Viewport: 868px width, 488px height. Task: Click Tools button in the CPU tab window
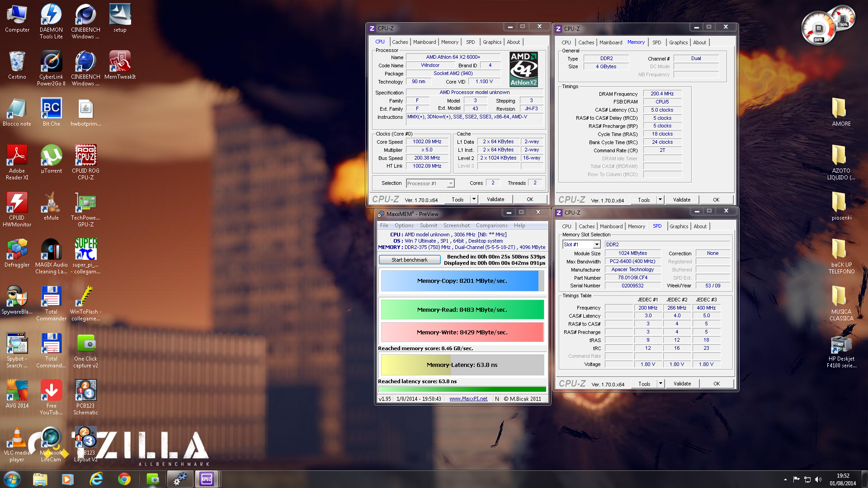point(457,199)
